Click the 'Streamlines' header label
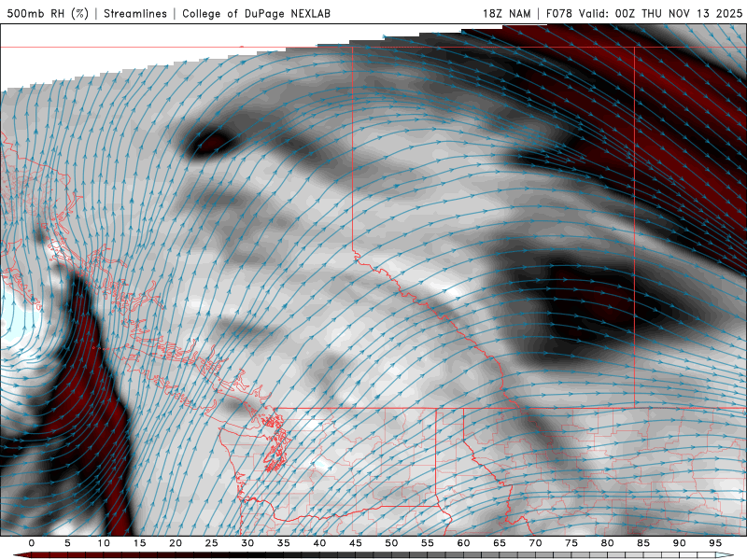The height and width of the screenshot is (560, 747). 135,13
